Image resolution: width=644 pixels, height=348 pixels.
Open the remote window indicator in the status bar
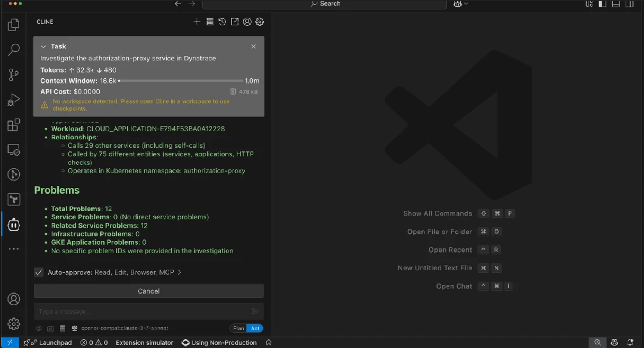click(10, 342)
